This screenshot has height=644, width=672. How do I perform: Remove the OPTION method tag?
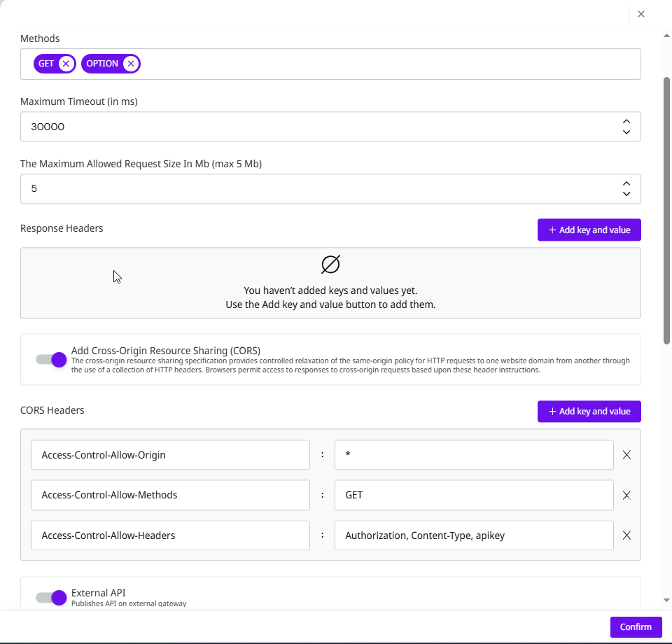[x=130, y=64]
